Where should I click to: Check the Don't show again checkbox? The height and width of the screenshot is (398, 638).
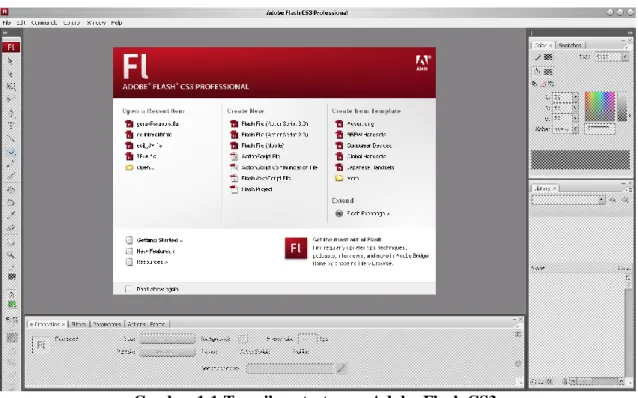pos(129,289)
